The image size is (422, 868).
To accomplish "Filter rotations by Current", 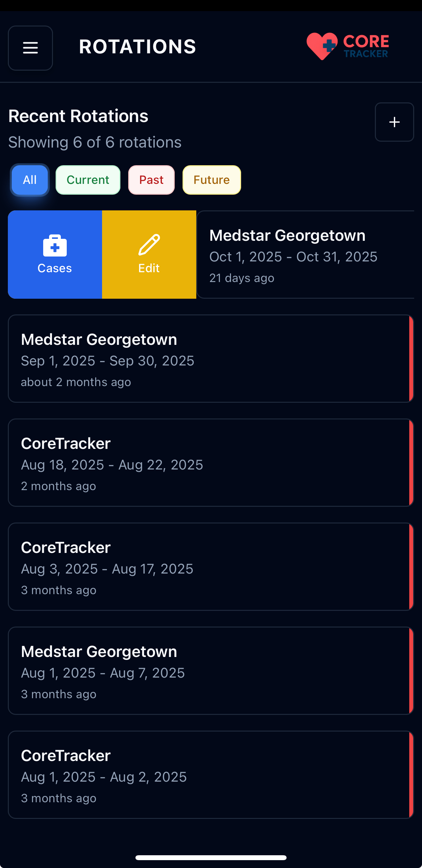I will (x=88, y=180).
